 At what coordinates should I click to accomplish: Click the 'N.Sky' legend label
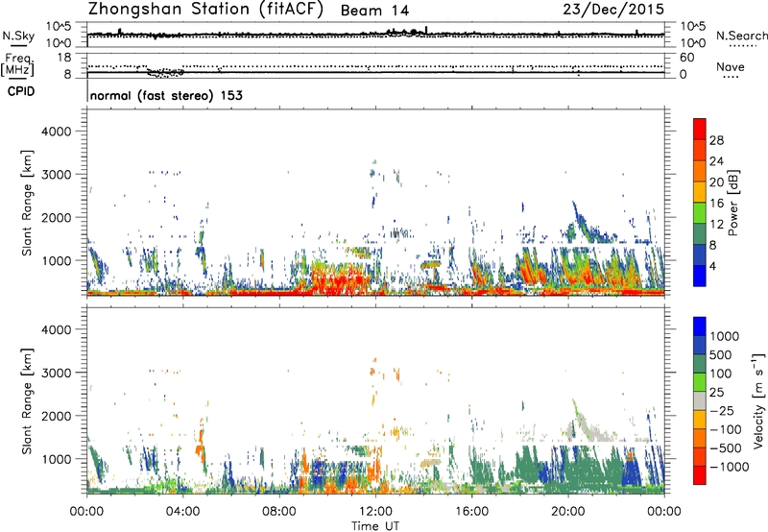tap(18, 36)
